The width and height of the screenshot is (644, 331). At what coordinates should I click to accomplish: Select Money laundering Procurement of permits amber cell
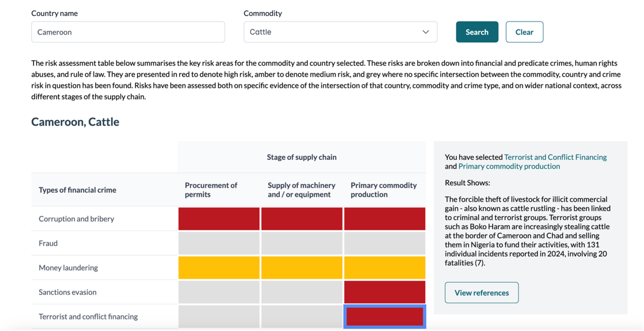(x=219, y=268)
